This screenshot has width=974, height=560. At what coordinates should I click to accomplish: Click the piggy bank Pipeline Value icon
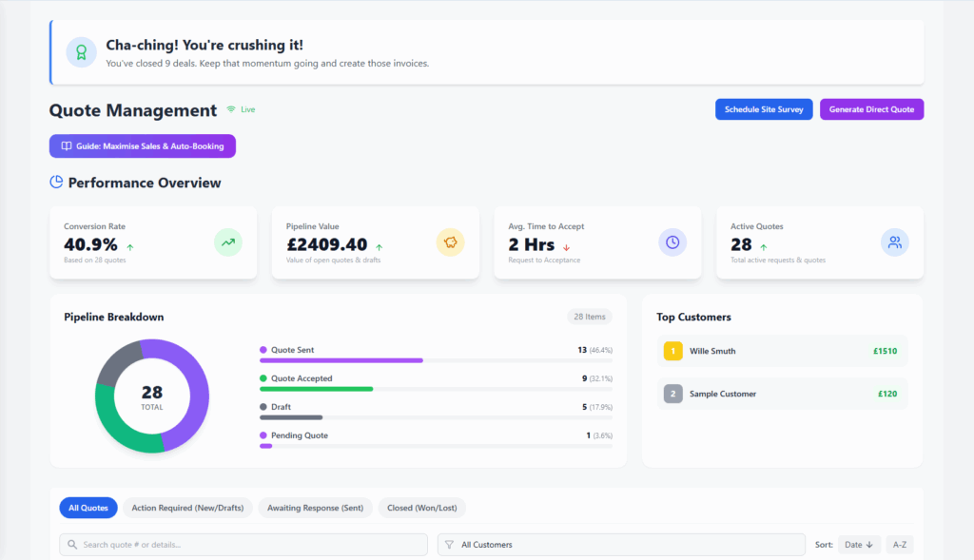(450, 242)
